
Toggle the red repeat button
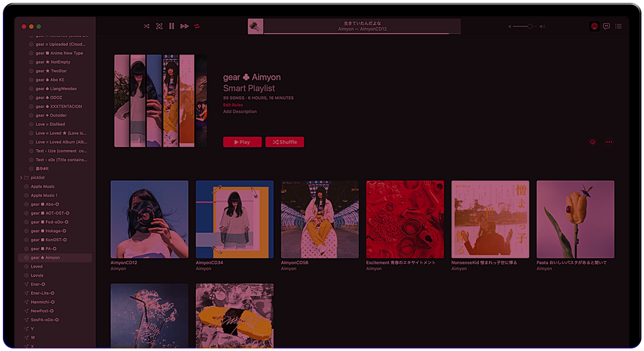tap(197, 26)
